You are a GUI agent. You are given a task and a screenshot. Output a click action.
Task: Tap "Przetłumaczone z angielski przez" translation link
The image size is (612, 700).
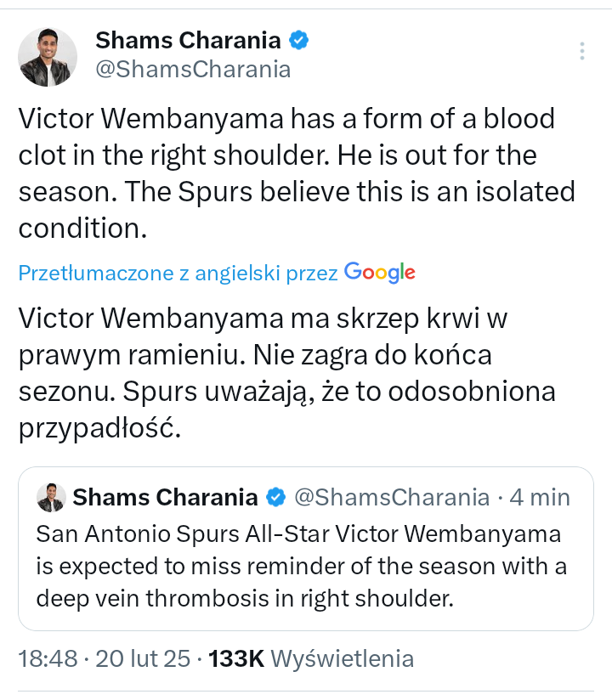[178, 274]
